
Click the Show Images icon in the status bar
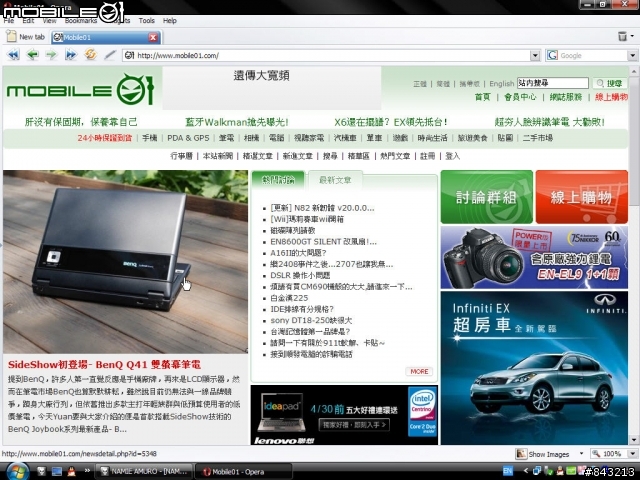(x=521, y=454)
